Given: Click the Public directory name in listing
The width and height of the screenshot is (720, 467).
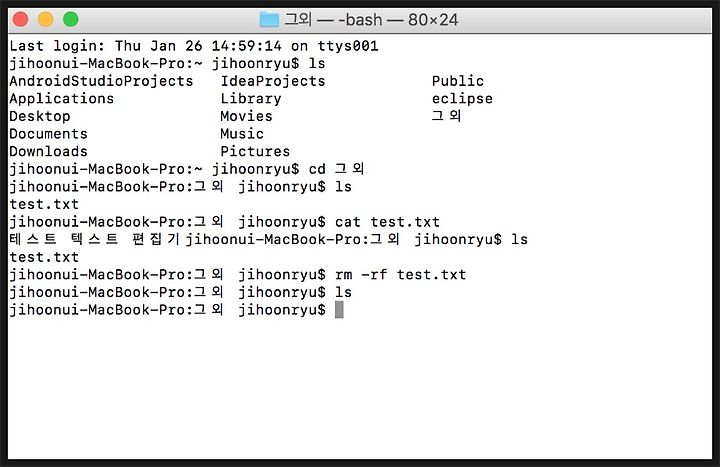Looking at the screenshot, I should [457, 81].
